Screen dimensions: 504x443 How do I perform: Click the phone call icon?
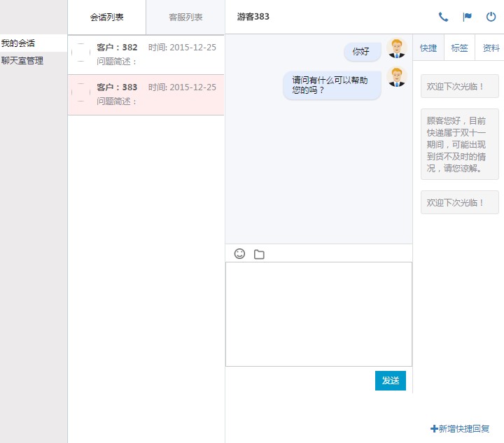[x=444, y=17]
